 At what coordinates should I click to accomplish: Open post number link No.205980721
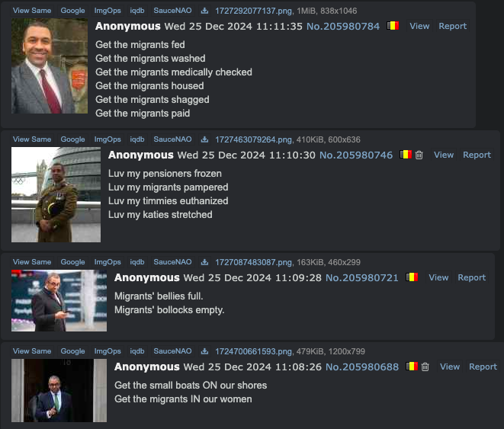coord(362,277)
